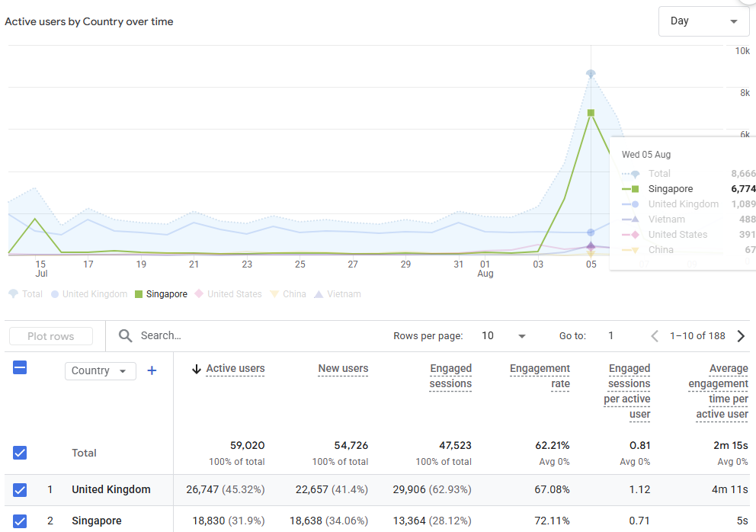This screenshot has height=532, width=756.
Task: Uncheck the Singapore row checkbox
Action: 20,521
